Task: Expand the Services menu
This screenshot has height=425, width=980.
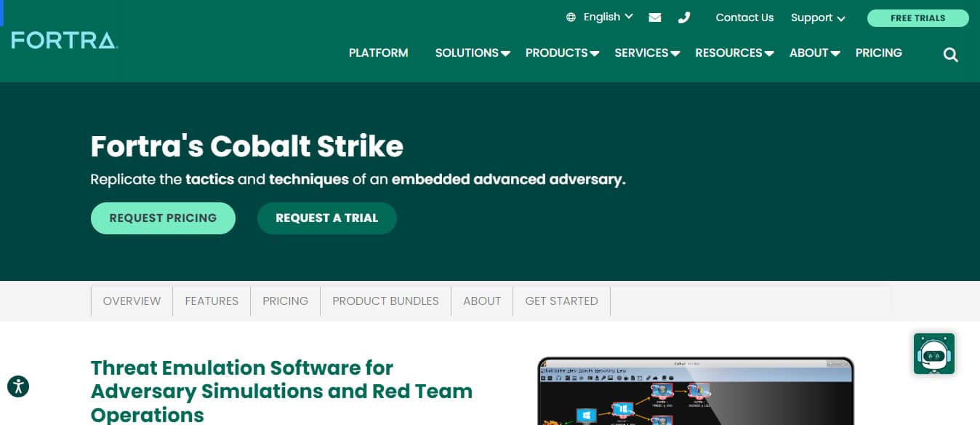Action: (647, 52)
